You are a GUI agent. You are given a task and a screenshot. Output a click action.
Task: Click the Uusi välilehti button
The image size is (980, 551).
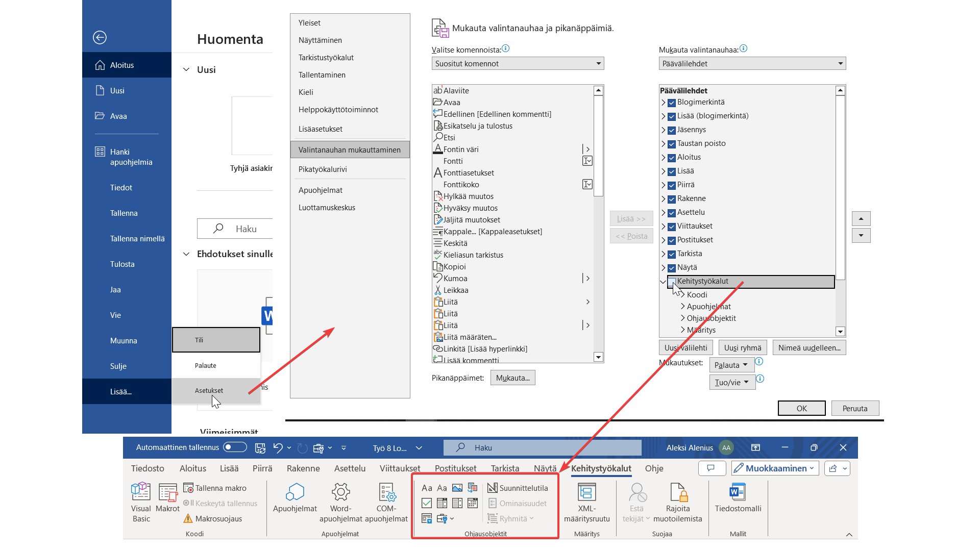click(x=685, y=347)
